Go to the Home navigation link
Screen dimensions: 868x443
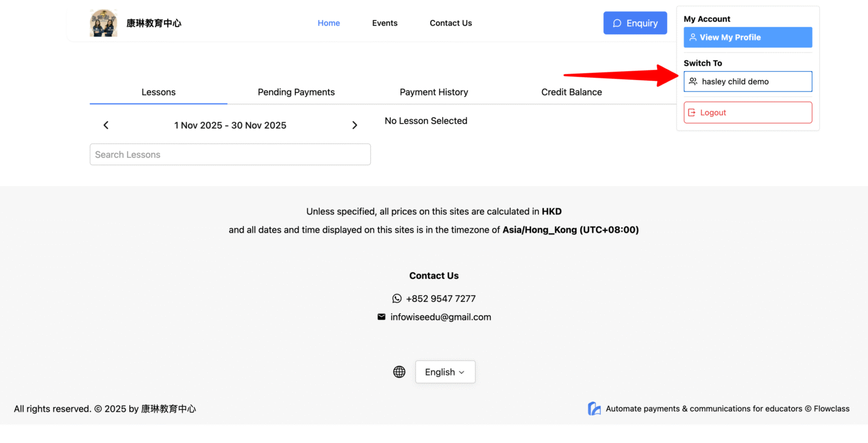coord(329,23)
